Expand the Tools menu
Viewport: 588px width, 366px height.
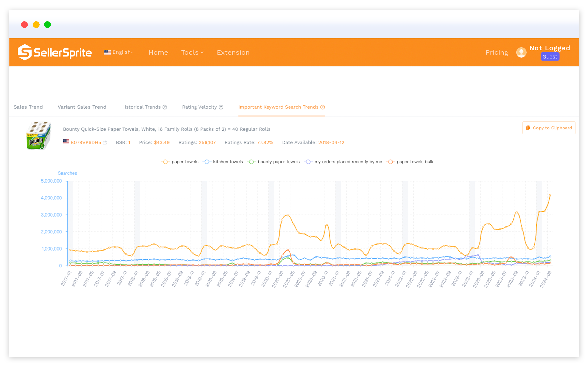[x=192, y=52]
